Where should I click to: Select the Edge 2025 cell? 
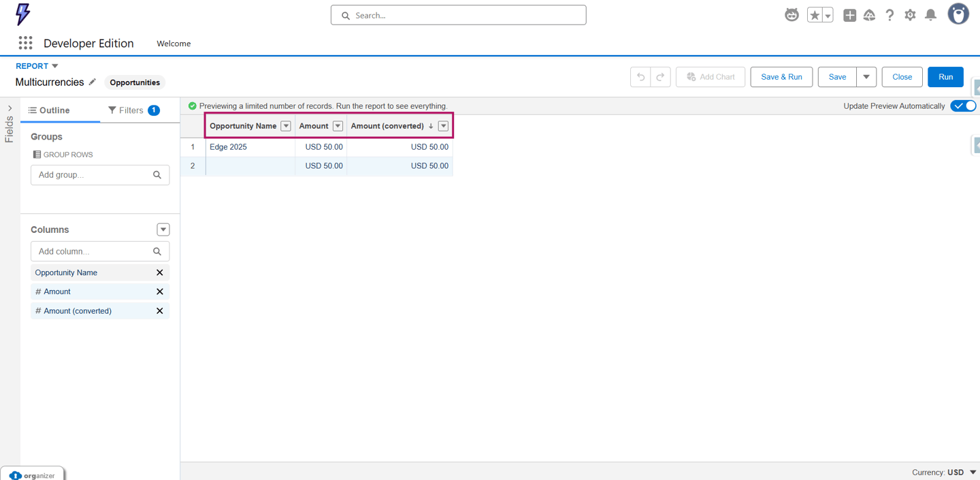point(250,147)
